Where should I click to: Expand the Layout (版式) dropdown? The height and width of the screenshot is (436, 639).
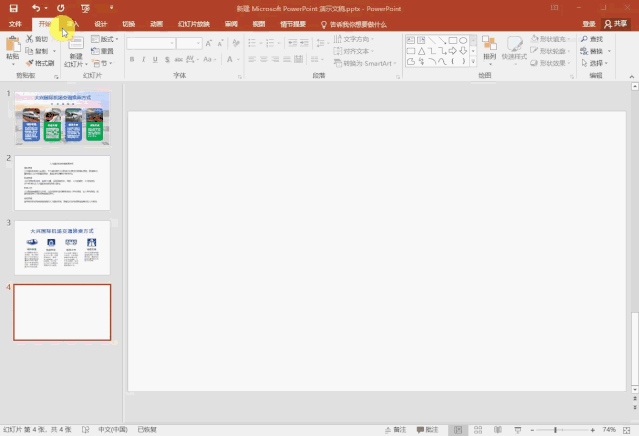click(x=105, y=39)
